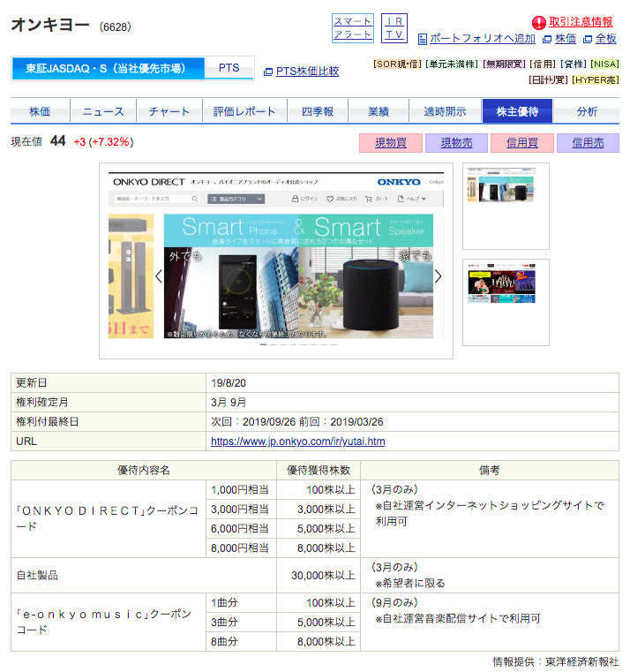Screen dimensions: 630x672
Task: Select the second e-onkyo music thumbnail
Action: point(506,302)
